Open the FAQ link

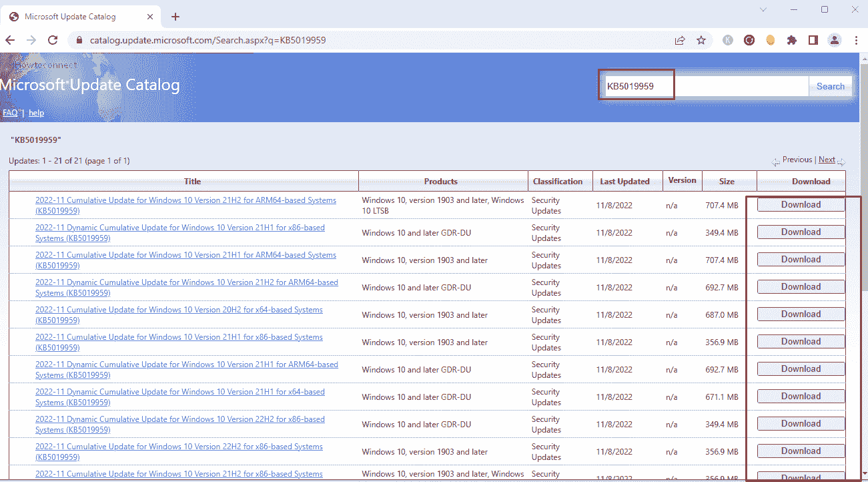click(x=10, y=113)
